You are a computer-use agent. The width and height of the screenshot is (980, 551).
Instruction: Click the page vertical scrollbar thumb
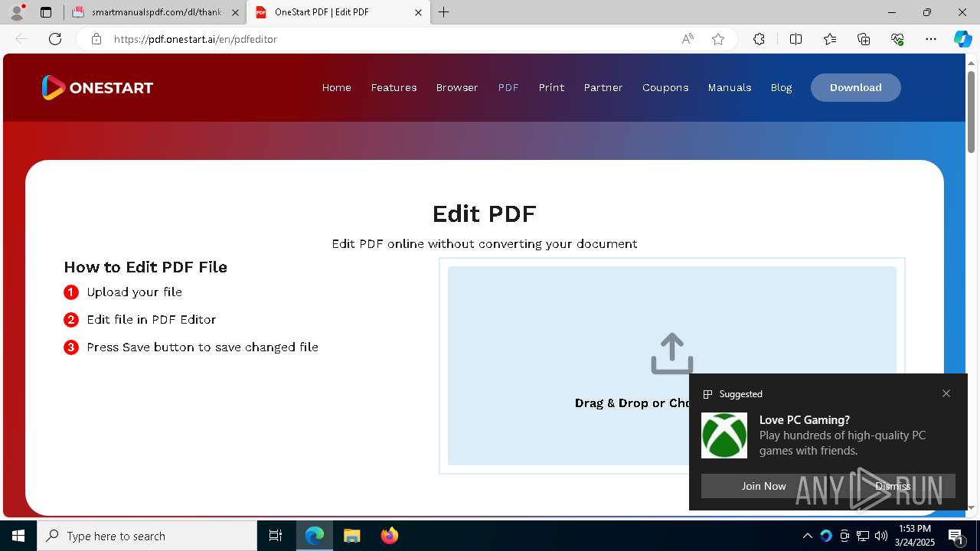pos(972,111)
